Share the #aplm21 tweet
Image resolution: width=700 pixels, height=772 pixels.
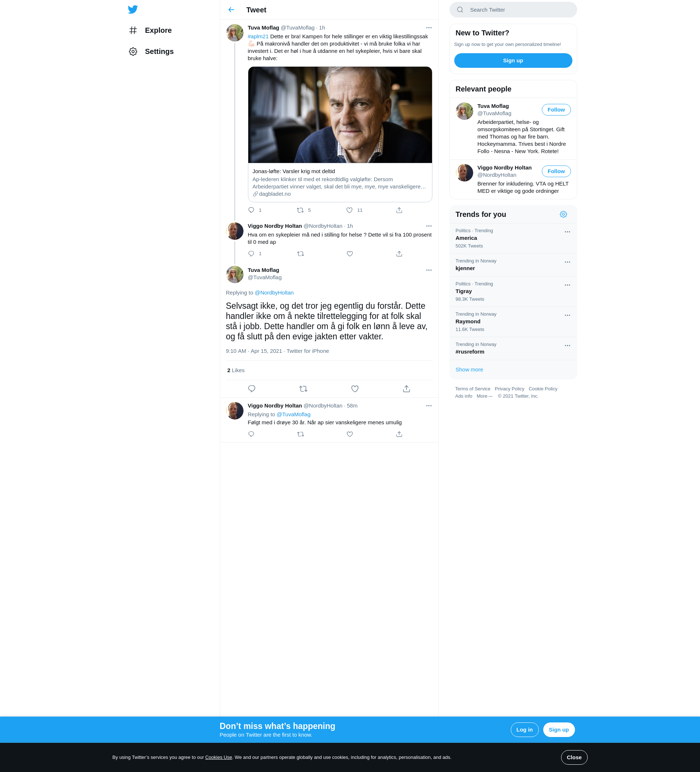pyautogui.click(x=399, y=210)
